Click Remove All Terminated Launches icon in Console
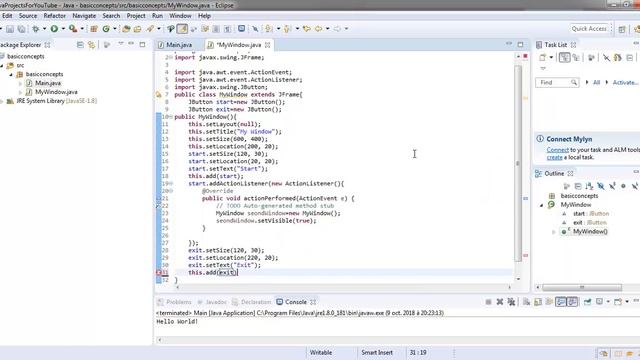This screenshot has width=640, height=360. click(x=511, y=302)
